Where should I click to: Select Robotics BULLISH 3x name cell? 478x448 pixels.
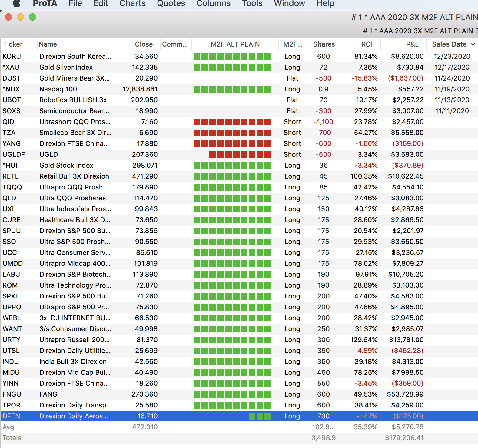pos(73,100)
